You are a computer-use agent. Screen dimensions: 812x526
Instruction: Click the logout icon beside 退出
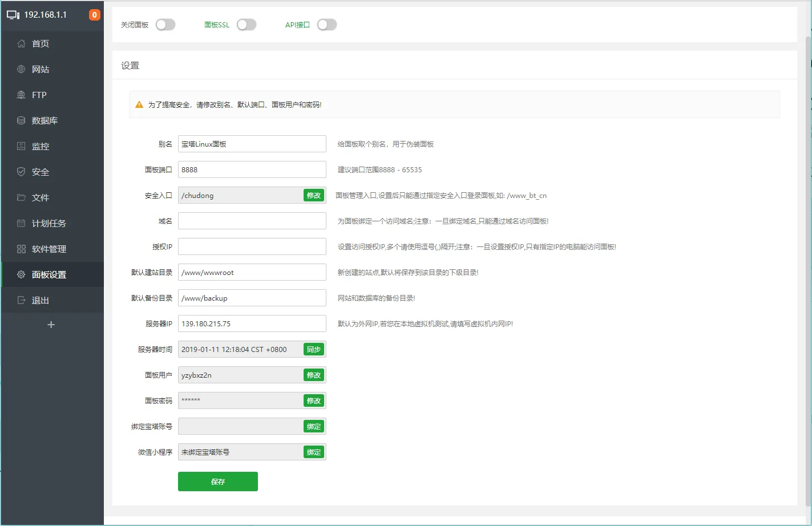[21, 300]
